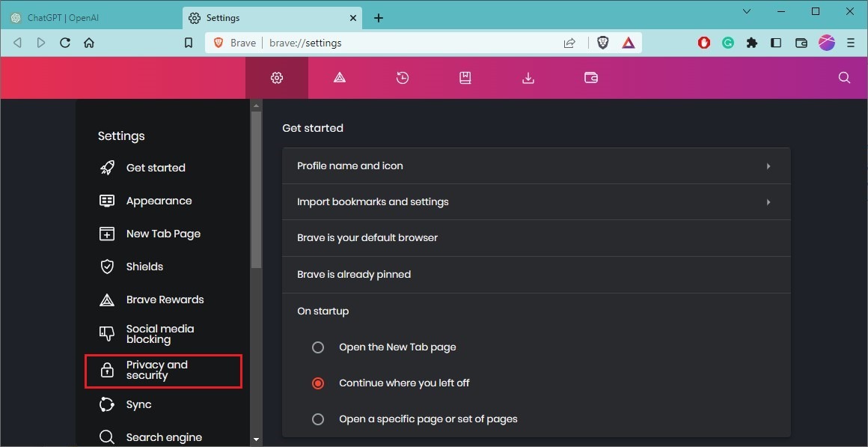Choose Open a specific page or set of pages

click(x=317, y=419)
